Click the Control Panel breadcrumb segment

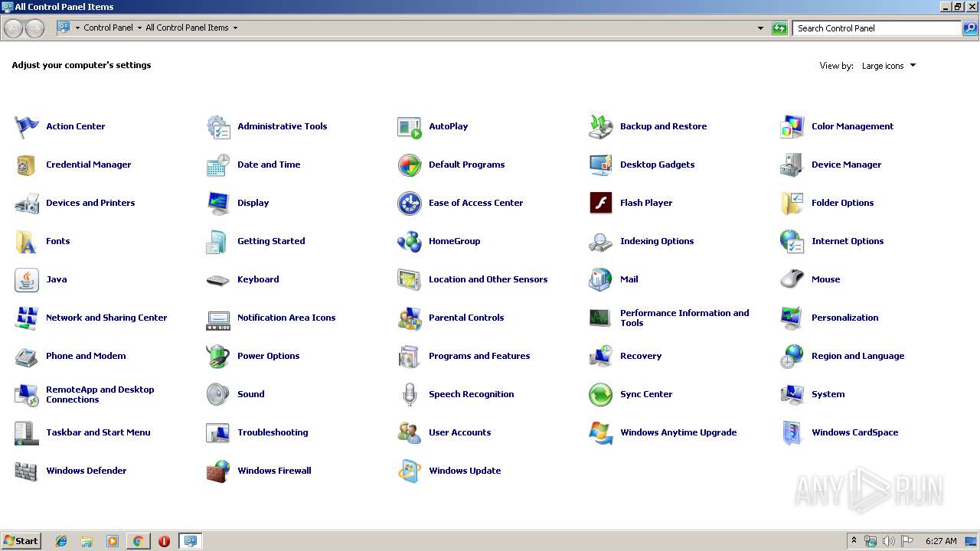[108, 28]
